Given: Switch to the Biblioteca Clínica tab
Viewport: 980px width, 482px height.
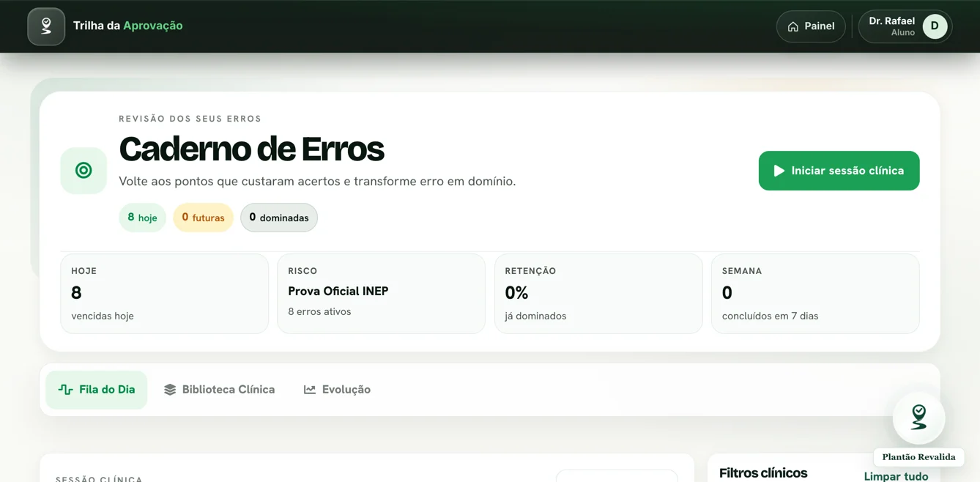Looking at the screenshot, I should (x=220, y=390).
